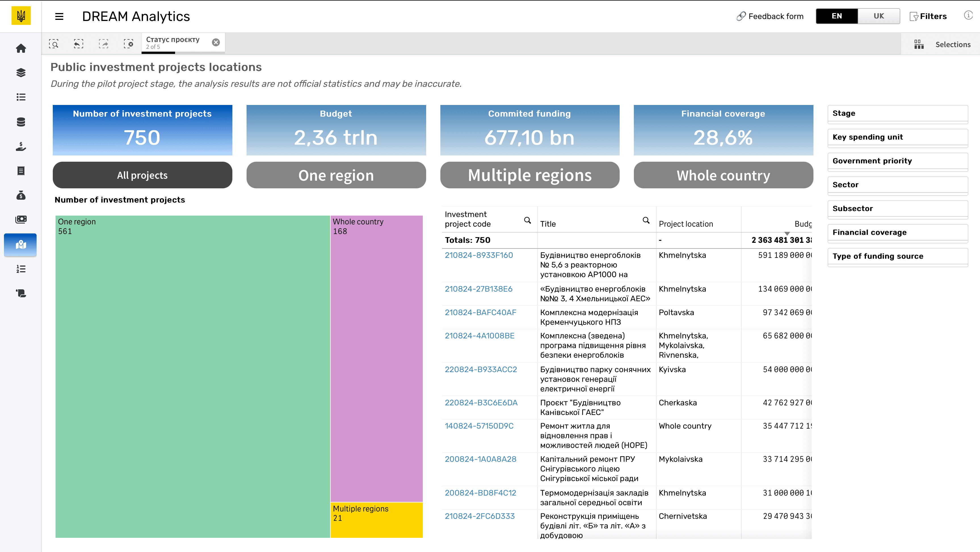Screen dimensions: 980x552
Task: Open project 210824-4A1008BE link
Action: [x=479, y=336]
